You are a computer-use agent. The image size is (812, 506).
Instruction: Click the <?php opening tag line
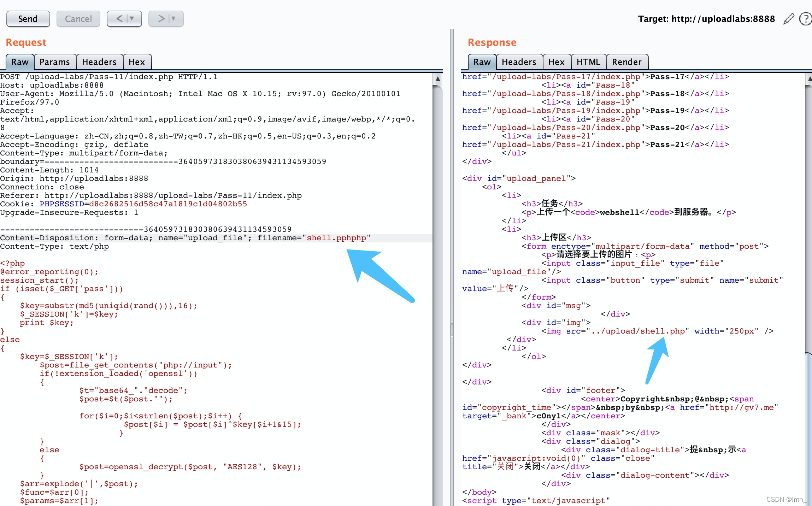(x=12, y=263)
